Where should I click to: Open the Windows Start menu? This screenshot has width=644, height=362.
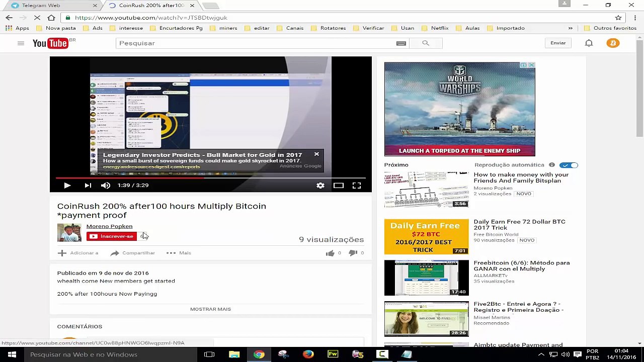tap(12, 354)
